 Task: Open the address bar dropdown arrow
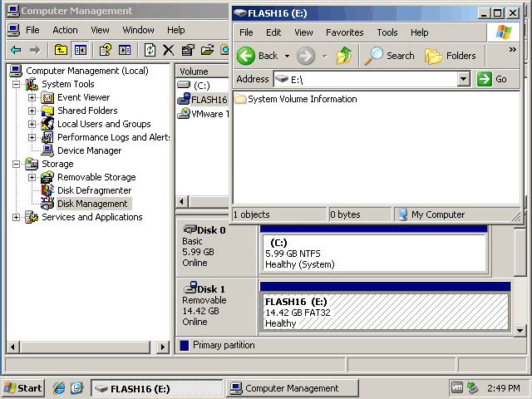[463, 80]
